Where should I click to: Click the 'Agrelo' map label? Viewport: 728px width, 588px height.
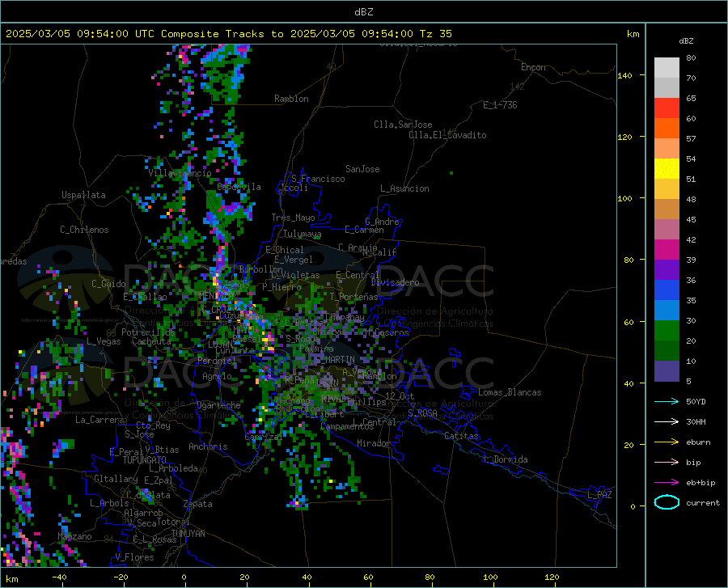217,376
